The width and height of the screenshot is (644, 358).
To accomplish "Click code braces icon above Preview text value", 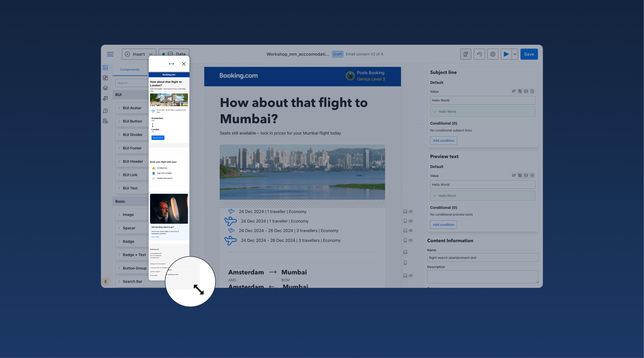I will (532, 176).
